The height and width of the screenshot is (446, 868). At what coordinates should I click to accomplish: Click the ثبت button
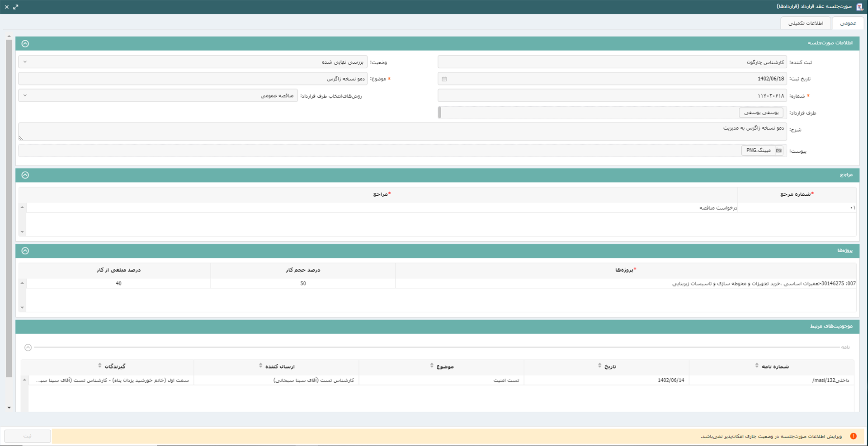(x=28, y=436)
